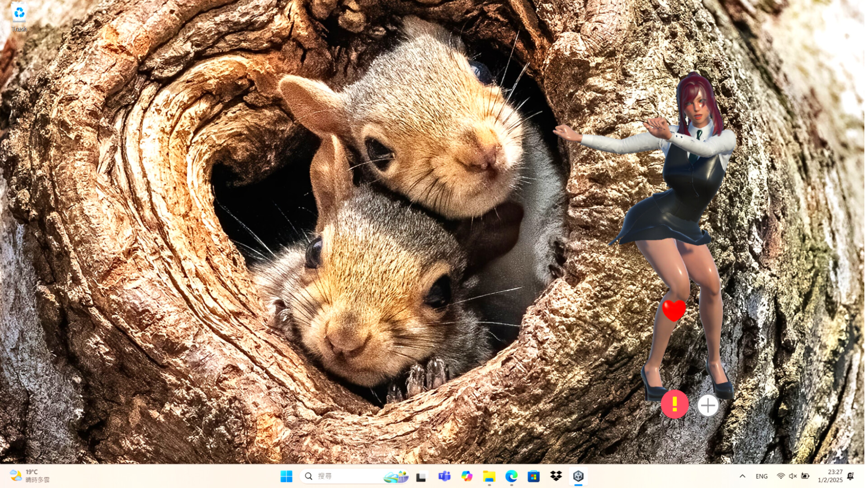Open Wi-Fi network quick settings

pos(781,476)
